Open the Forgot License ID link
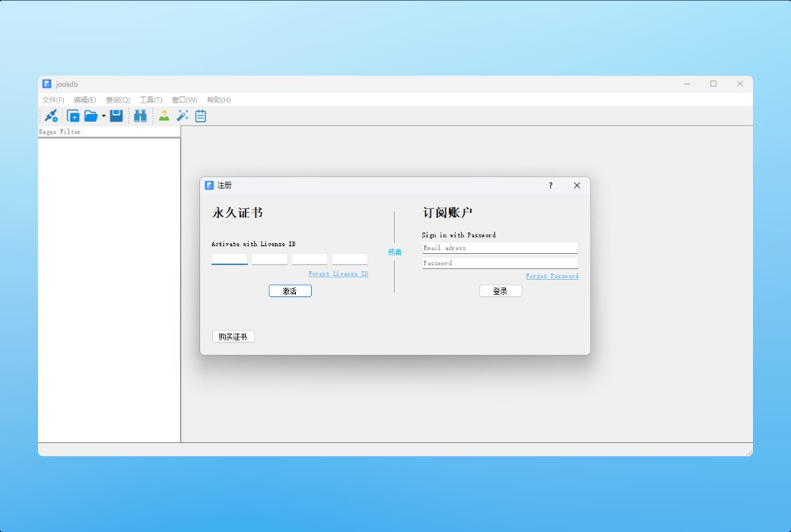Screen dimensions: 791x532 pyautogui.click(x=338, y=274)
